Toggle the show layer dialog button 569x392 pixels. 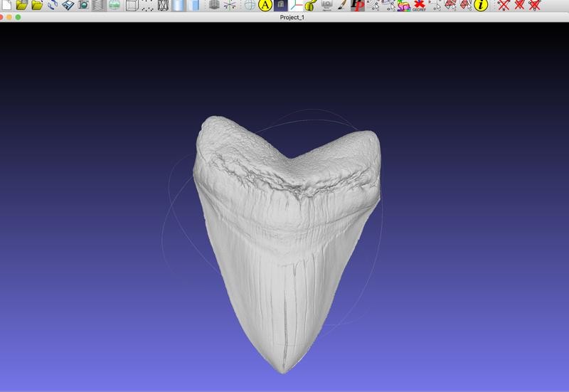point(98,5)
